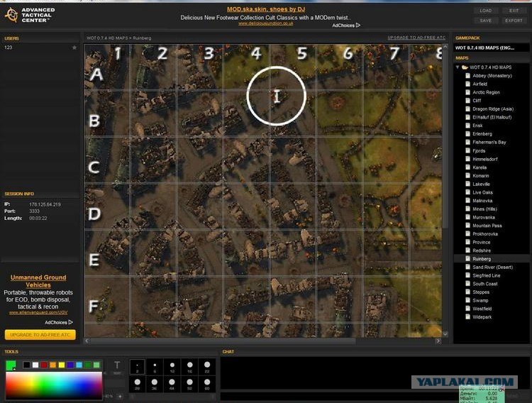
Task: Click the Advanced Tactical Center logo
Action: 29,15
